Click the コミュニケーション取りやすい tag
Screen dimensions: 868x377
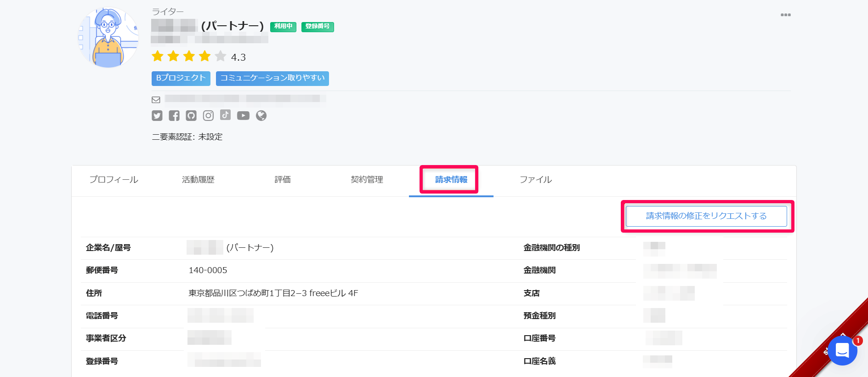coord(272,78)
